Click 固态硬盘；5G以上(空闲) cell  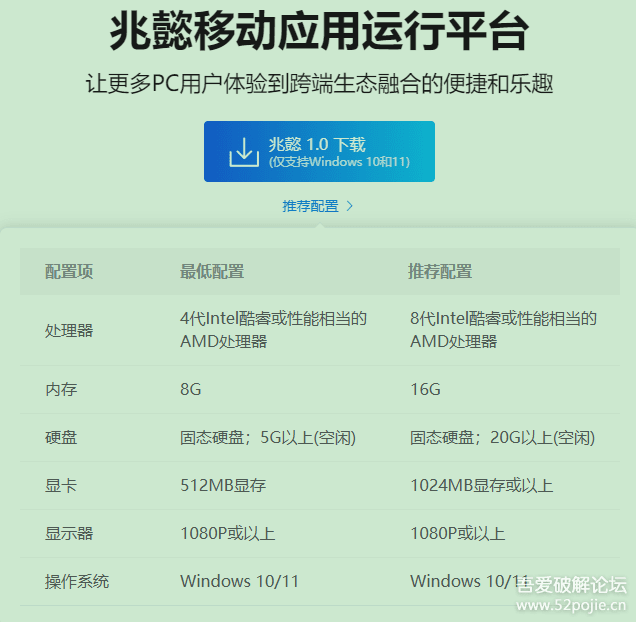(x=268, y=438)
